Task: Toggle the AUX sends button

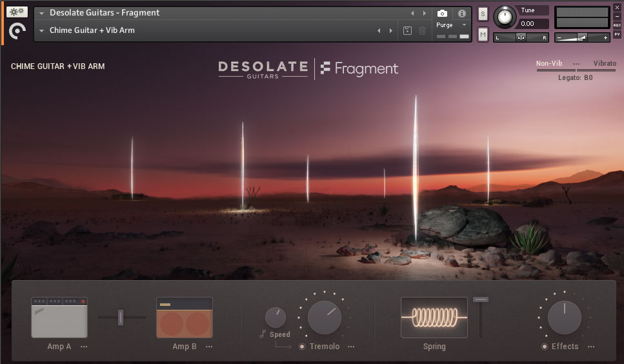Action: [617, 25]
